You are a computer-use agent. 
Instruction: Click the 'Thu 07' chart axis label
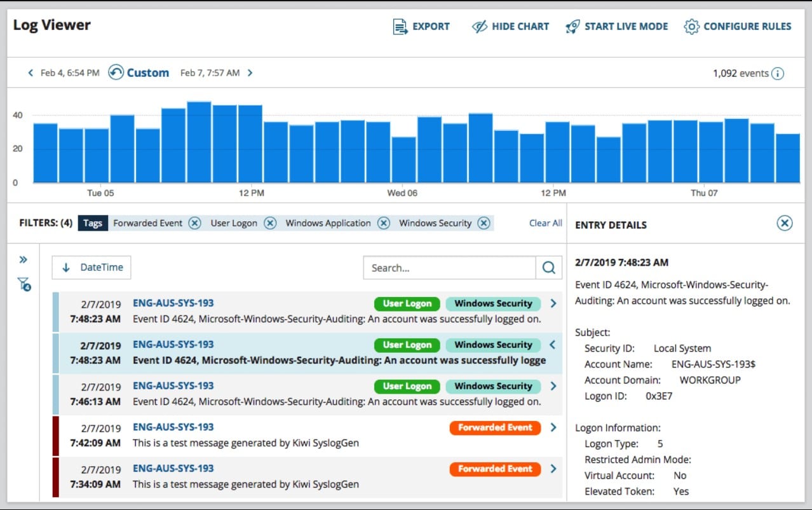(x=704, y=193)
